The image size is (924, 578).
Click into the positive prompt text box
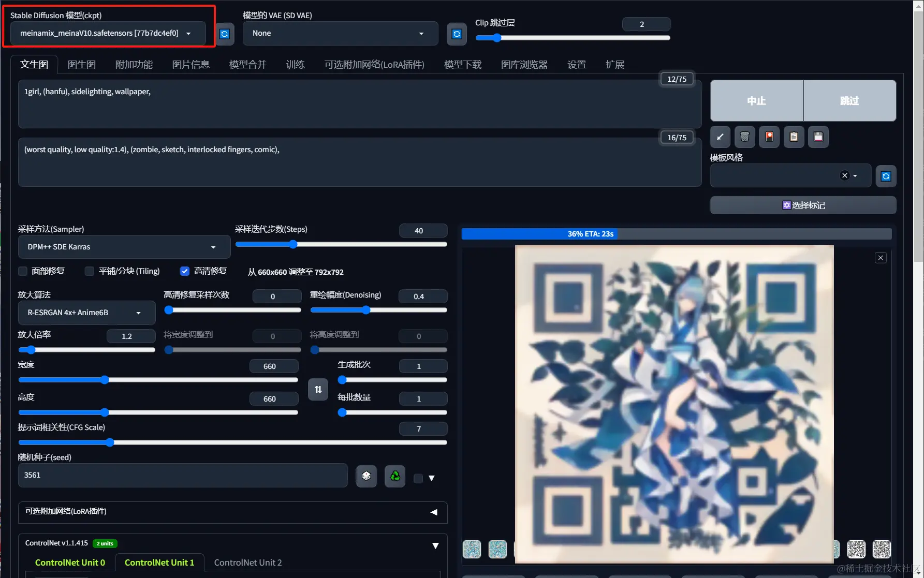360,103
